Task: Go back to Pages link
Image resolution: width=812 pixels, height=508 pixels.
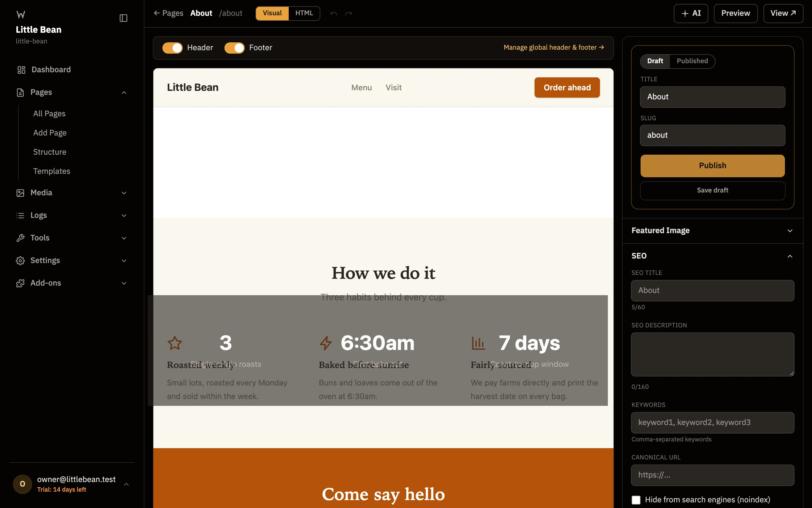Action: 168,14
